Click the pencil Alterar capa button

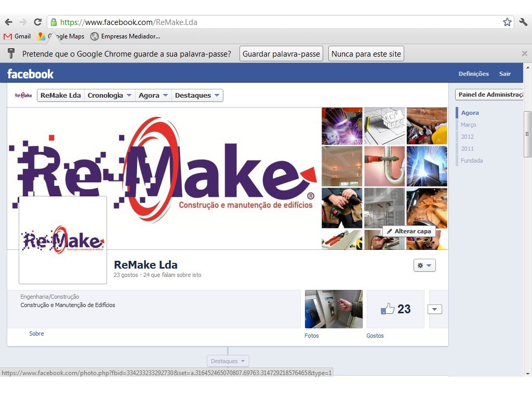click(x=409, y=231)
